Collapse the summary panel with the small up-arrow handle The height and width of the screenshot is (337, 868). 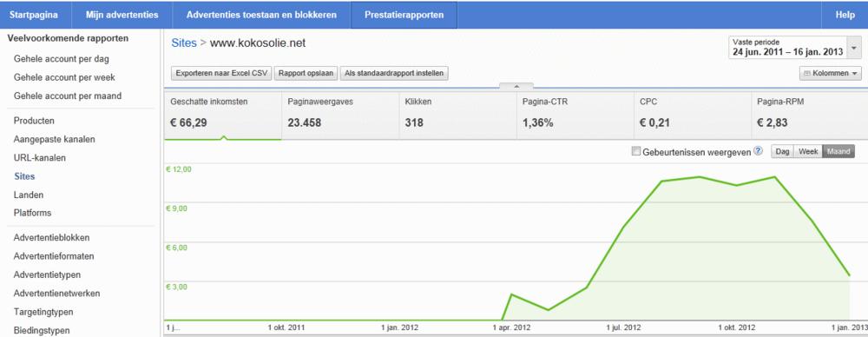[x=516, y=87]
